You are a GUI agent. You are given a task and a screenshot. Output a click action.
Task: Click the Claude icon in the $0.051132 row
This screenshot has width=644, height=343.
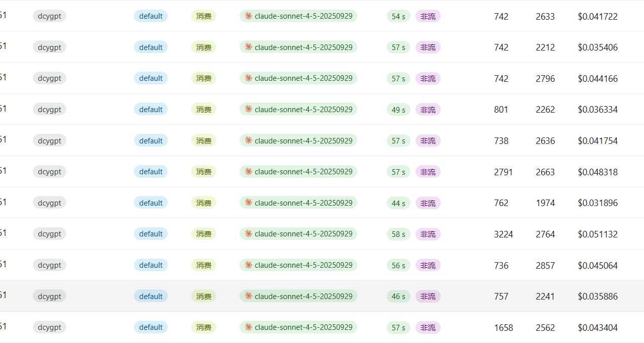coord(248,233)
